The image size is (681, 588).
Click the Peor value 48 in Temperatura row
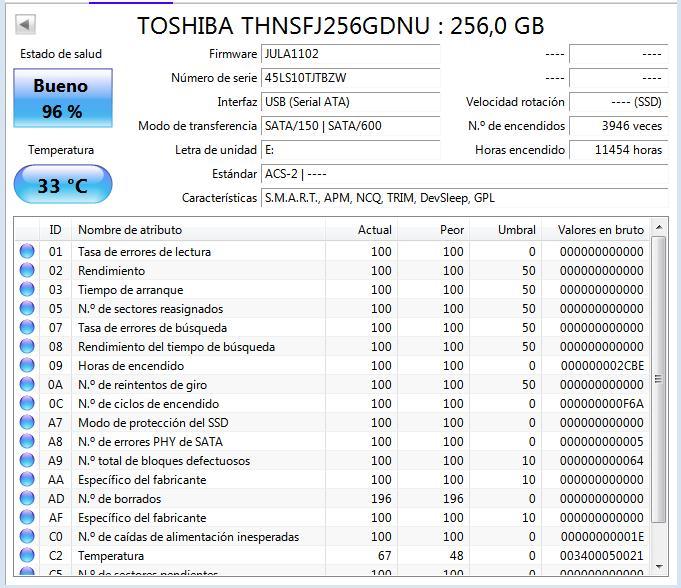[456, 555]
